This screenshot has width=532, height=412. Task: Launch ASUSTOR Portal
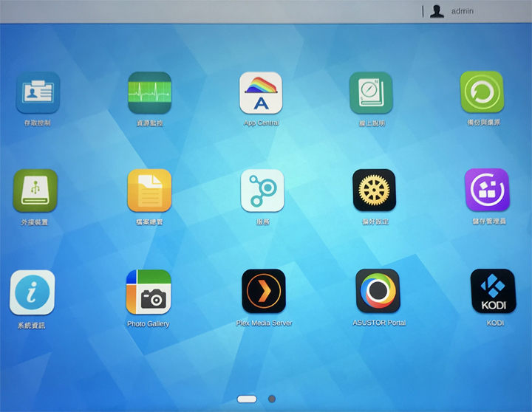pos(378,291)
